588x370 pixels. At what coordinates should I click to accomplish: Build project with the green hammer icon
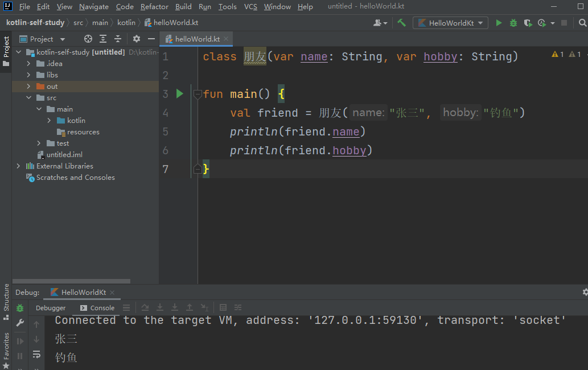[402, 23]
